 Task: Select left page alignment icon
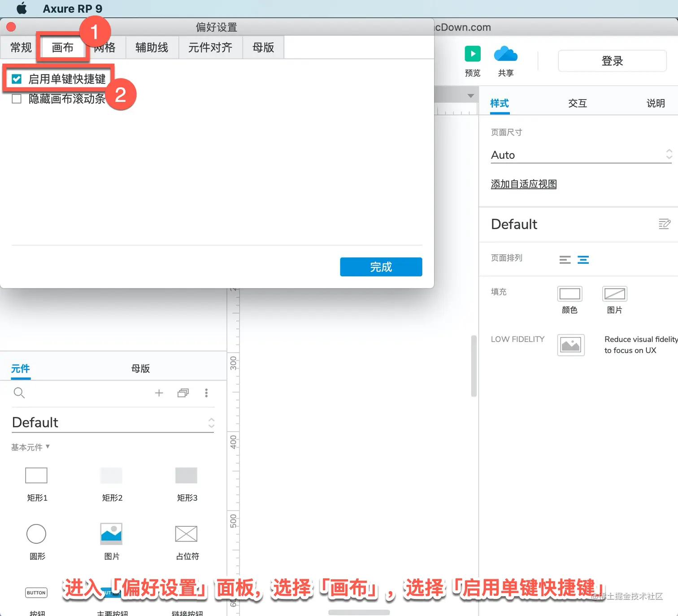tap(565, 260)
